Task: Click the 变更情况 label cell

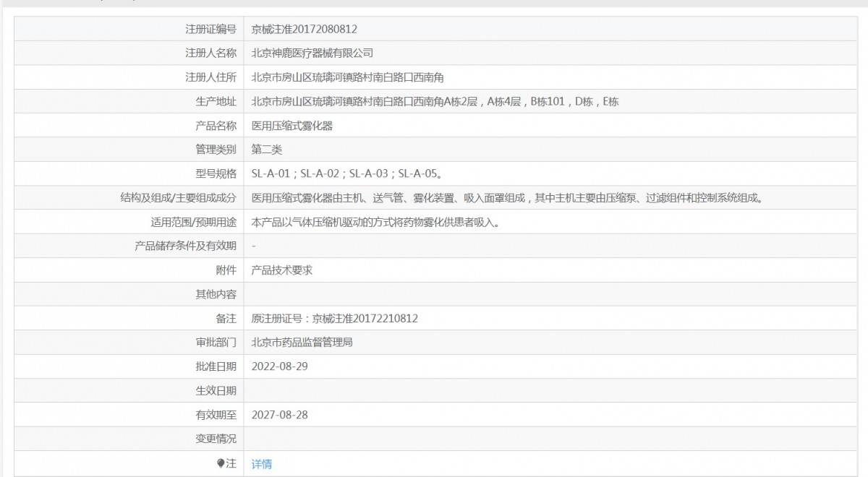Action: [129, 439]
